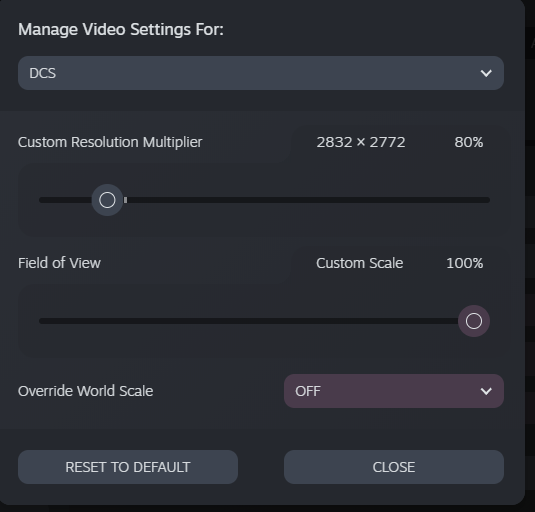Click the Field of View label
Image resolution: width=535 pixels, height=512 pixels.
59,263
